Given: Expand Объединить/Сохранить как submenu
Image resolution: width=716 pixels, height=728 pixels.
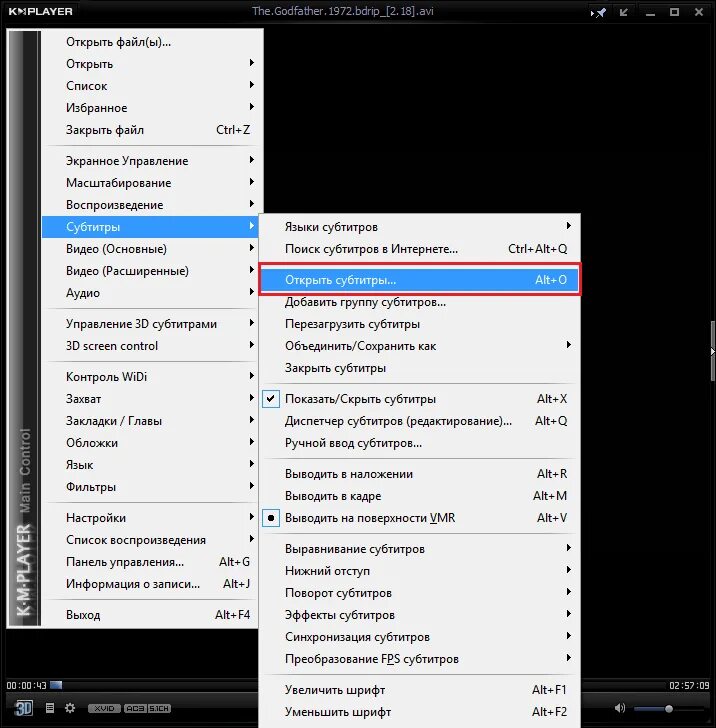Looking at the screenshot, I should [419, 346].
